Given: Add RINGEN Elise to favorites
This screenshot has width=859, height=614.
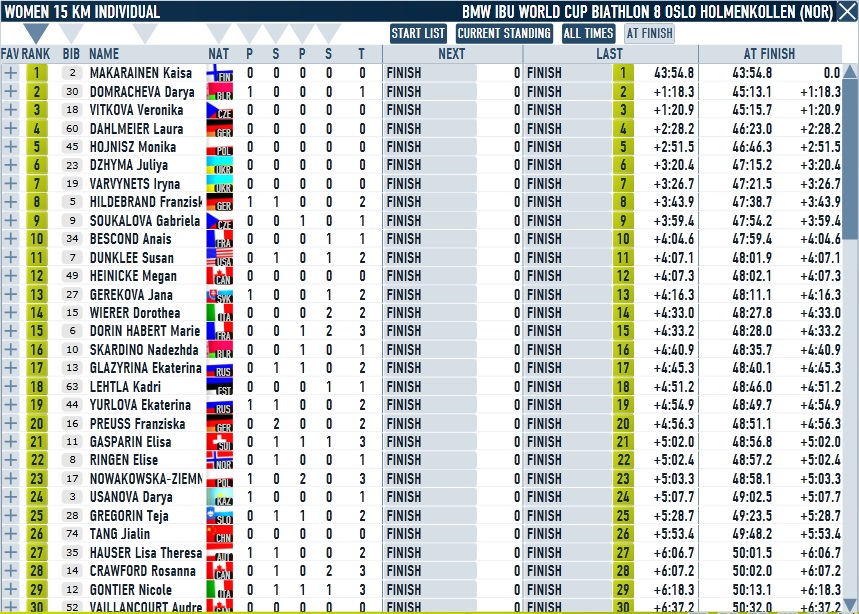Looking at the screenshot, I should pyautogui.click(x=11, y=460).
